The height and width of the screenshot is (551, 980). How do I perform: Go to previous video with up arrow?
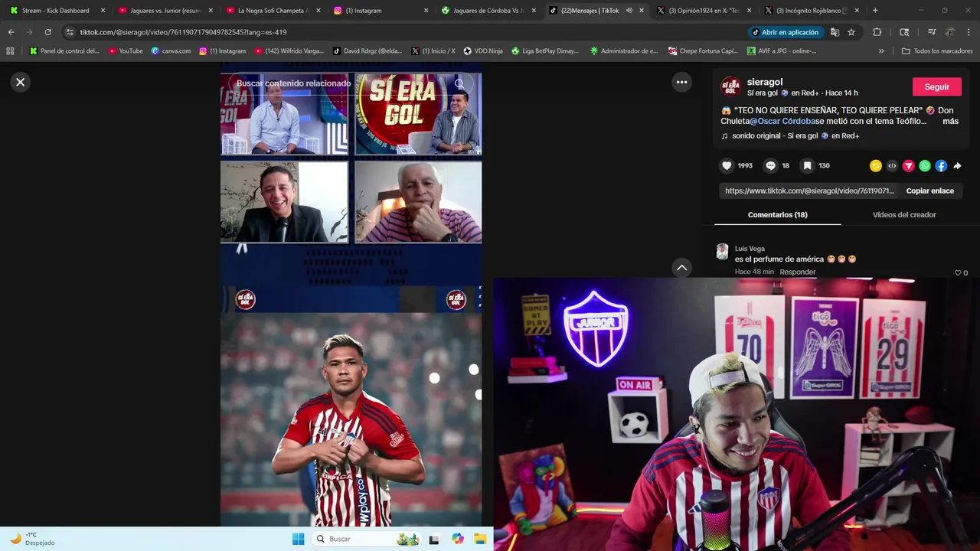681,267
